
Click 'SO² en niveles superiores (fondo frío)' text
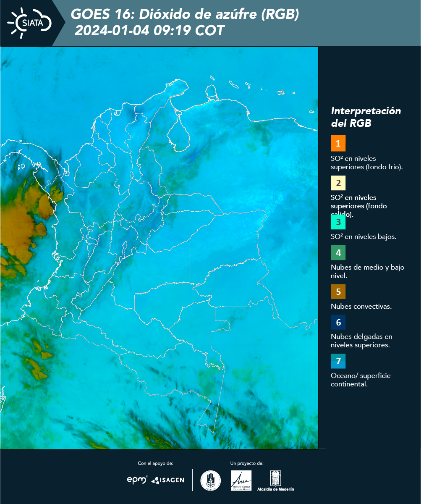point(367,163)
